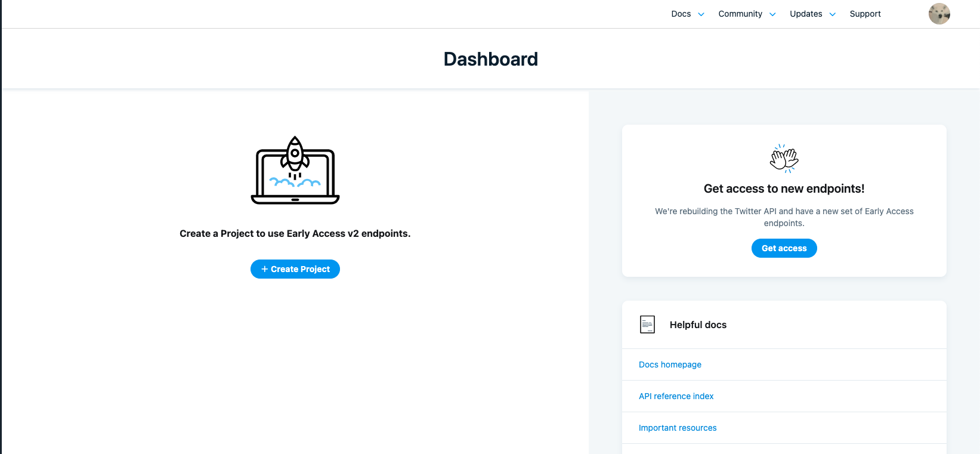Go to the Support page

click(x=865, y=14)
